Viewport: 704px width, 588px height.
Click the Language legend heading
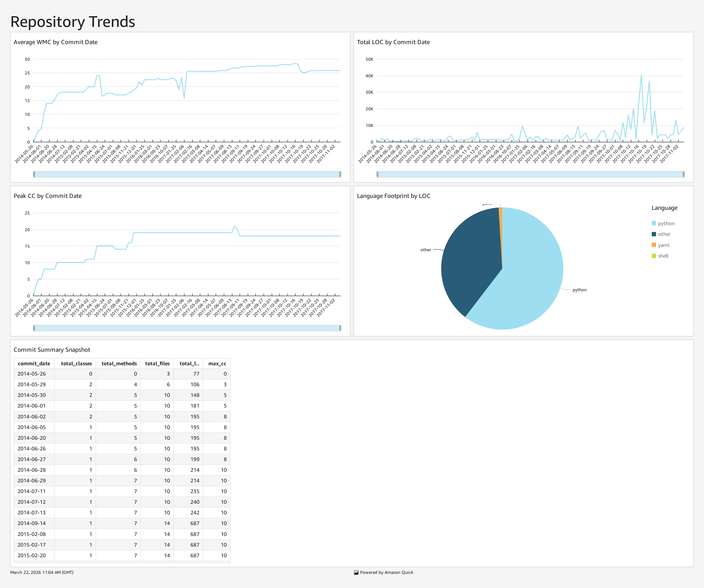(x=664, y=208)
